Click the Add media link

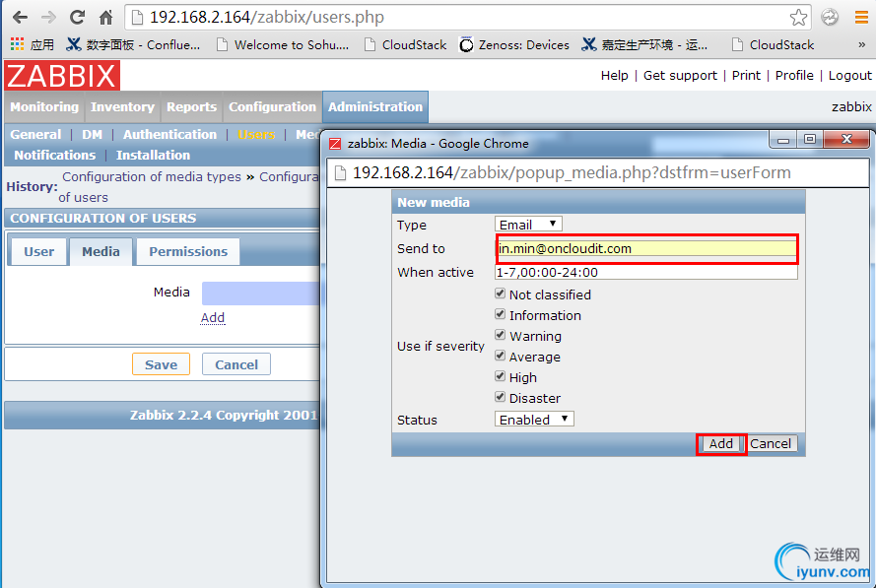pyautogui.click(x=213, y=318)
